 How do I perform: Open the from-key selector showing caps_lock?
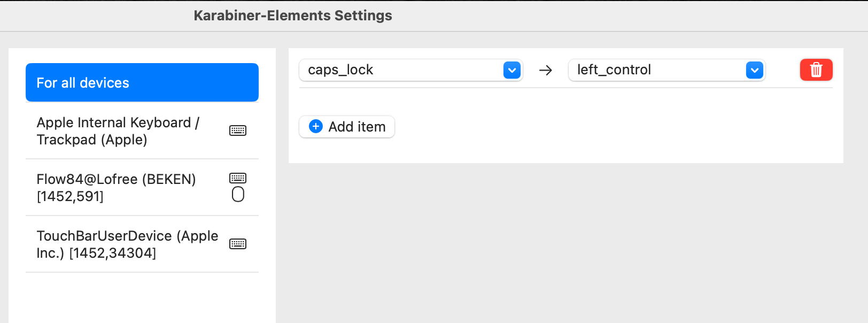coord(401,70)
